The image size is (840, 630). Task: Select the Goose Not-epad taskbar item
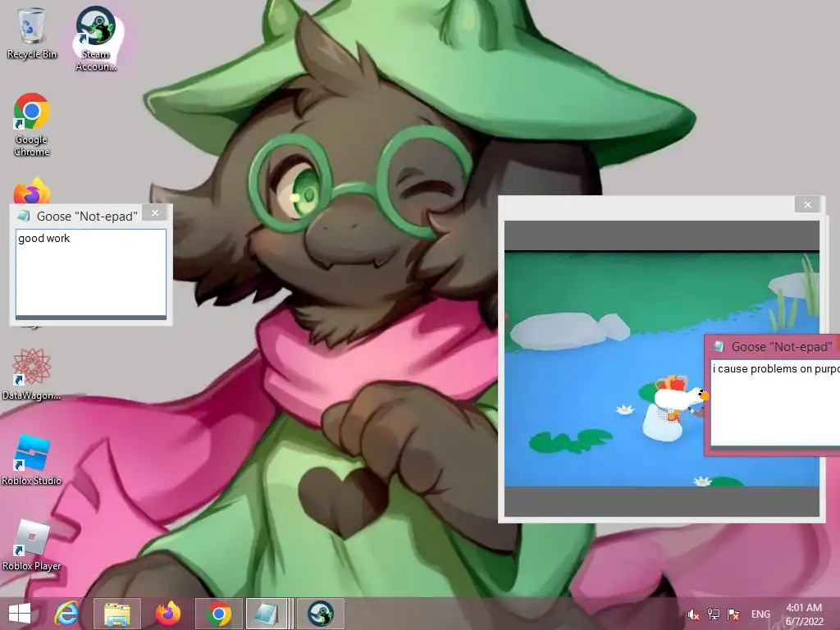tap(269, 614)
